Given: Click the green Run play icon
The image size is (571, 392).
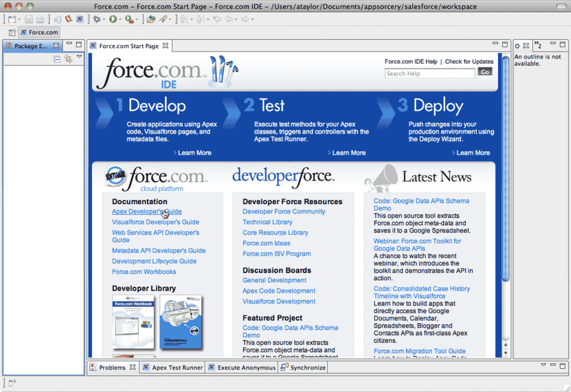Looking at the screenshot, I should pos(113,20).
